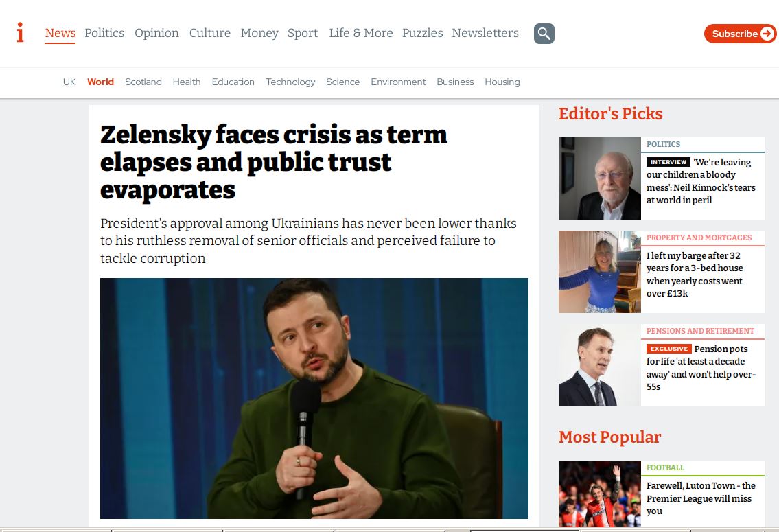The height and width of the screenshot is (532, 779).
Task: Click the Neil Kinnock photo thumbnail
Action: (x=600, y=178)
